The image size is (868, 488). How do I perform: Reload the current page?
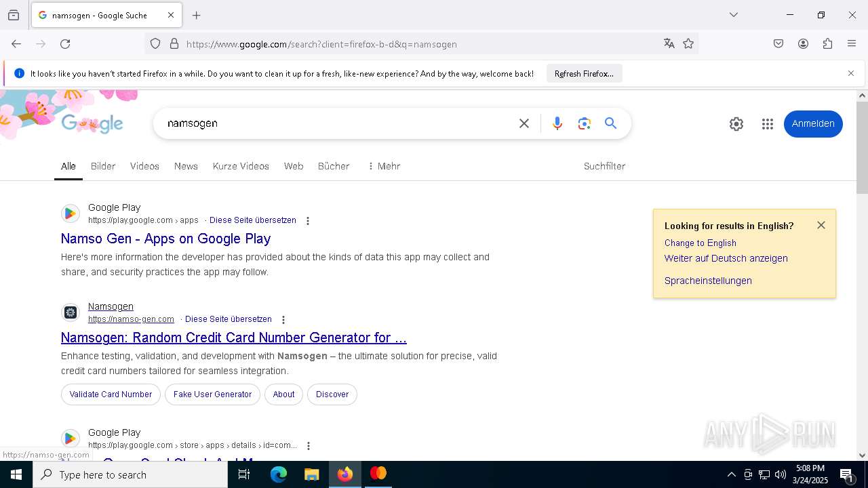pos(65,44)
